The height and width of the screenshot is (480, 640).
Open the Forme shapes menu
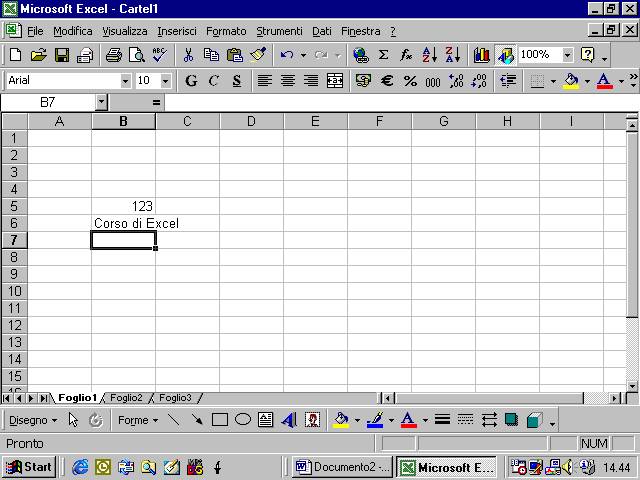[138, 420]
